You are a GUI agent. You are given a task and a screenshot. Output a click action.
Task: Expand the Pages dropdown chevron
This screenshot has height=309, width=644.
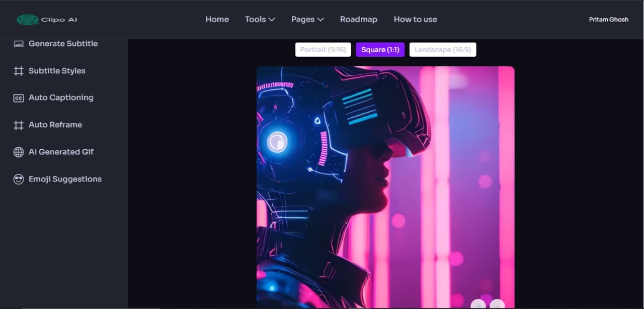click(320, 20)
